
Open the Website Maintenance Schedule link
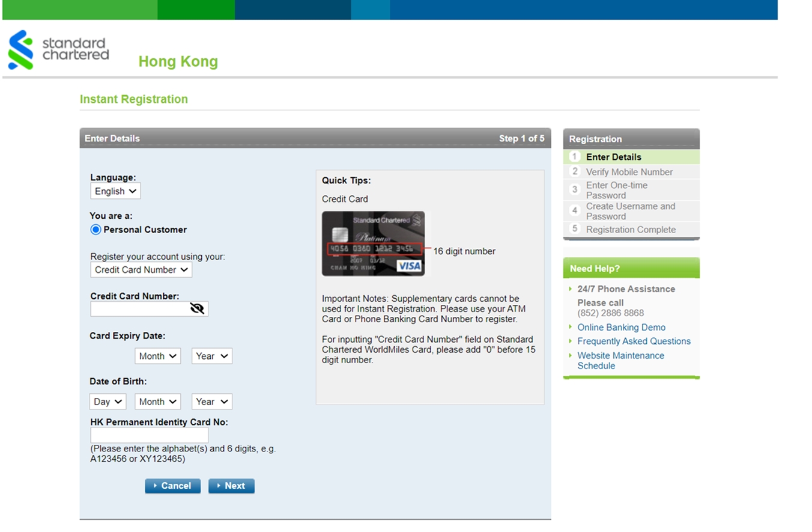(x=620, y=361)
